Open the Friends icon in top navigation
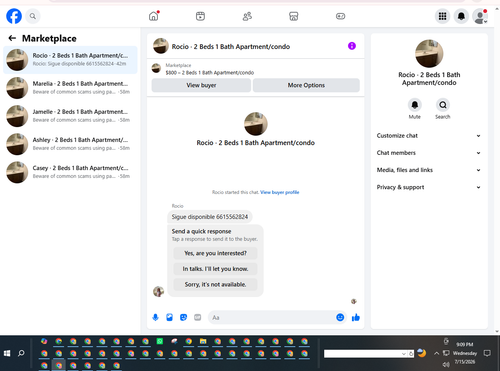Screen dimensions: 500x371 click(x=247, y=16)
